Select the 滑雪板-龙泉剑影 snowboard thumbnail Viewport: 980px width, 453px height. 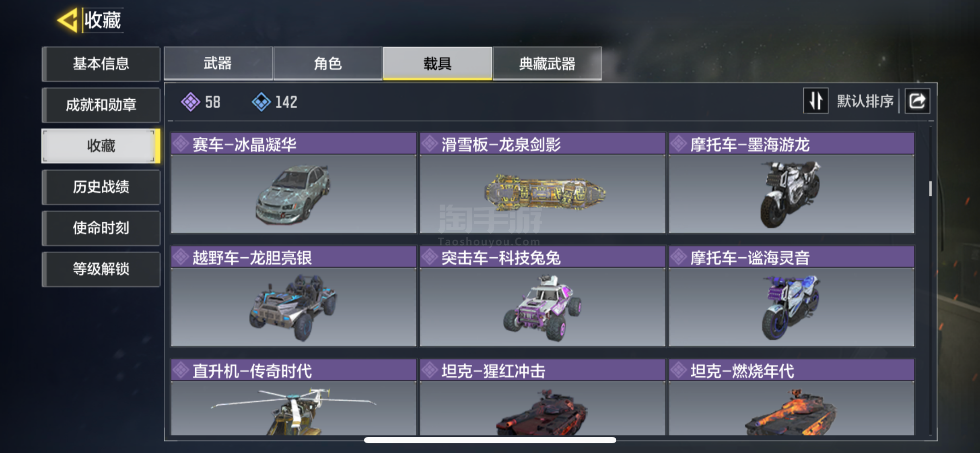pos(545,193)
